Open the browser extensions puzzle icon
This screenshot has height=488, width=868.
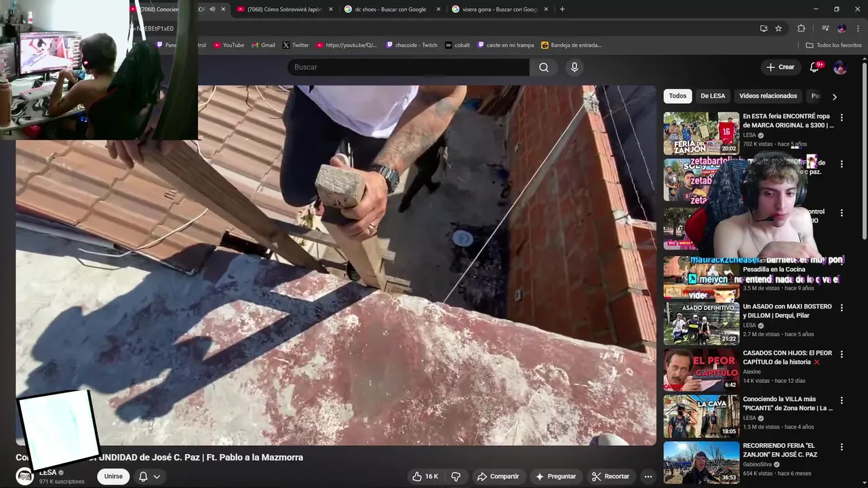(802, 28)
